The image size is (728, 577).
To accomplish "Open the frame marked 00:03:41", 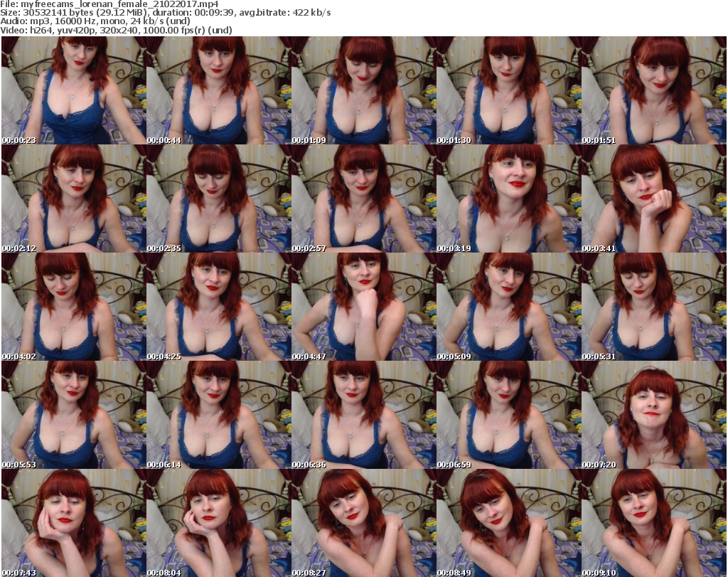I will [654, 198].
